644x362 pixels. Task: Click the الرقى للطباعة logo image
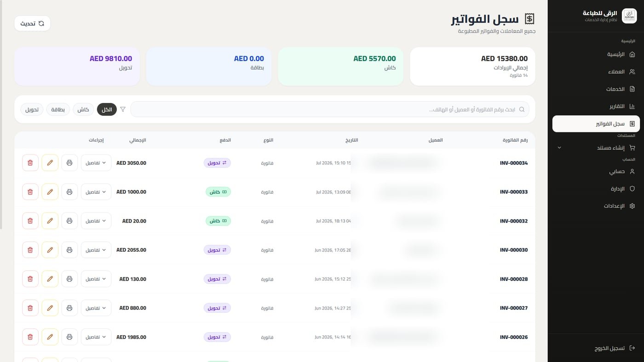(629, 16)
